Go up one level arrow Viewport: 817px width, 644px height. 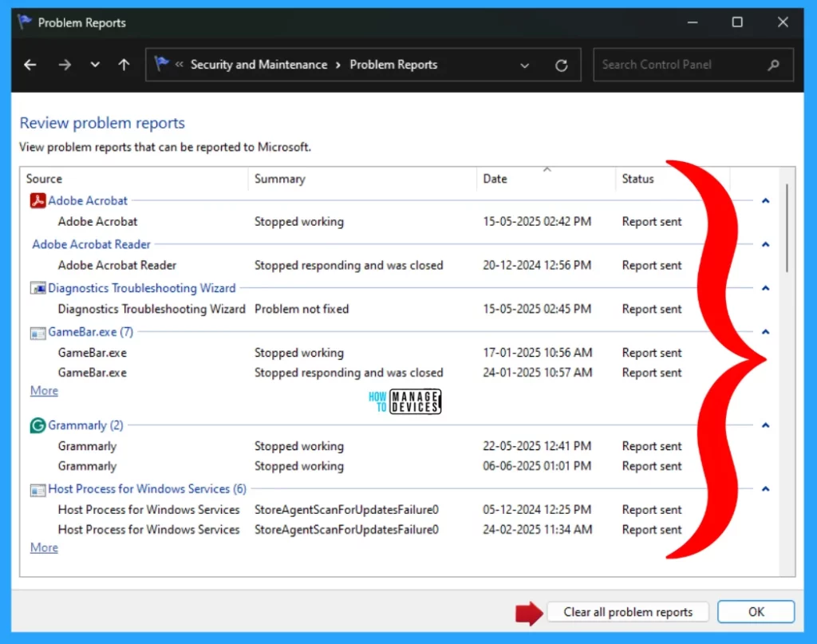[x=124, y=65]
